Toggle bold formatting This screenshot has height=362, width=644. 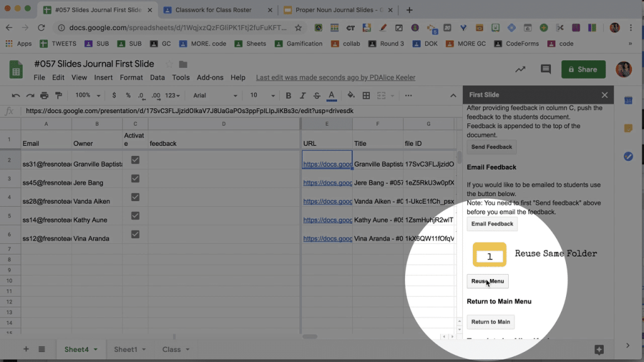[x=288, y=96]
